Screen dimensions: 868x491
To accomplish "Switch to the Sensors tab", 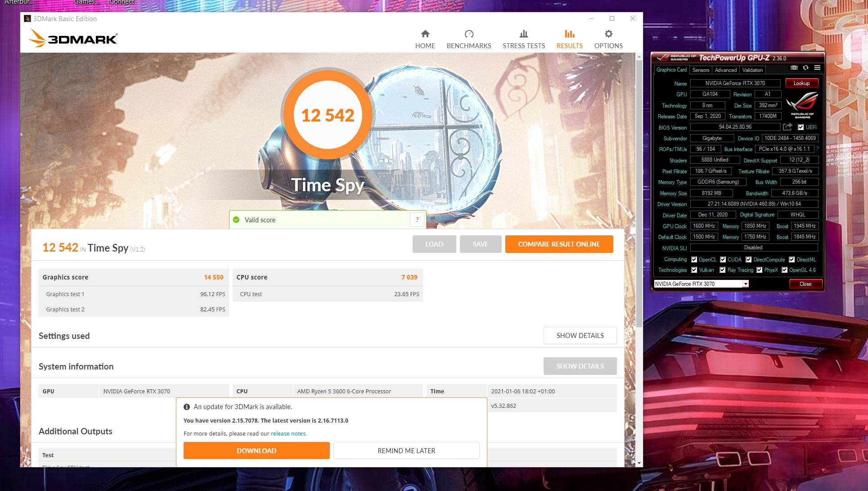I will point(701,70).
